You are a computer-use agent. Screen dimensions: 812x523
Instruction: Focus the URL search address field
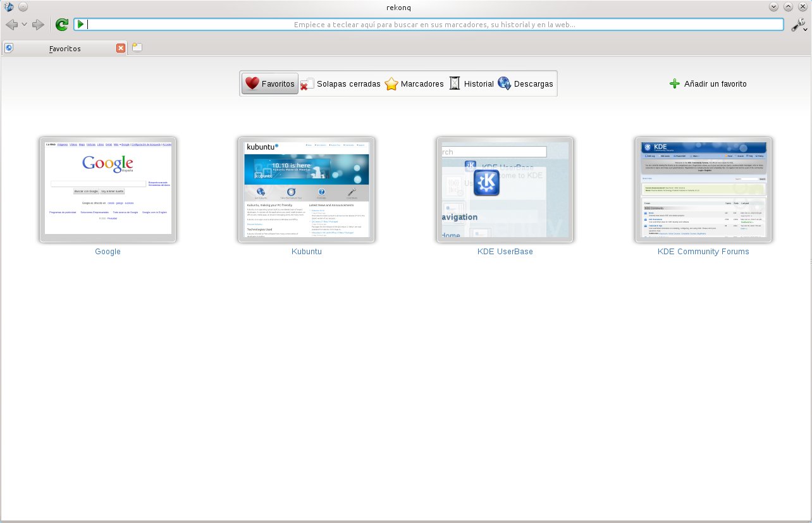[x=429, y=25]
